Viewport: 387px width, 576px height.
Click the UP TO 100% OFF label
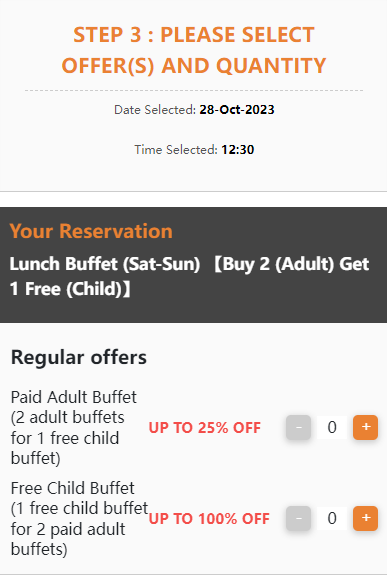209,519
